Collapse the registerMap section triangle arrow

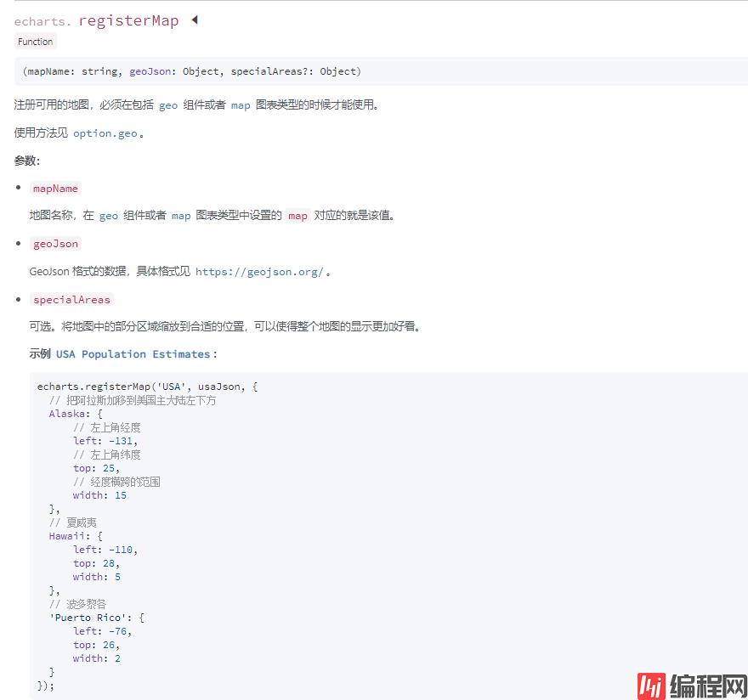[194, 20]
